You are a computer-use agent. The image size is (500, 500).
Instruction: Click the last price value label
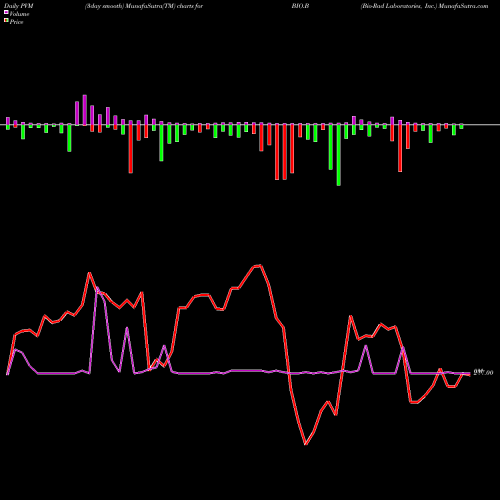tap(483, 373)
